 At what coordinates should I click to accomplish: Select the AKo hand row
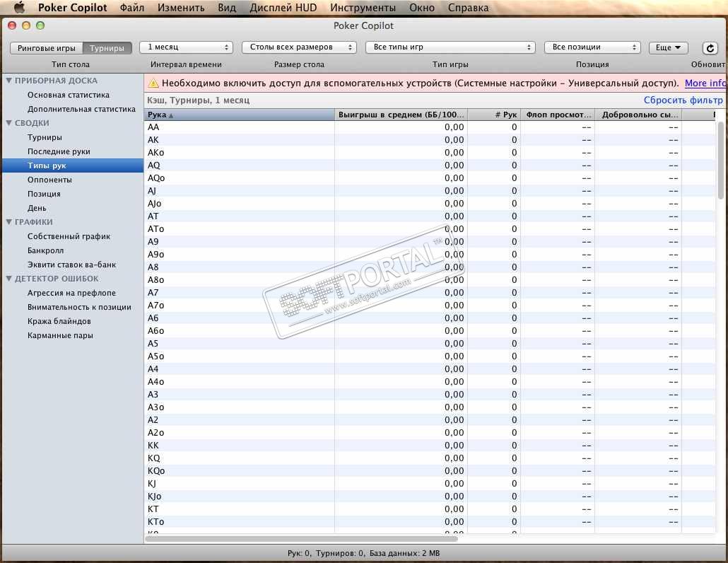click(430, 153)
